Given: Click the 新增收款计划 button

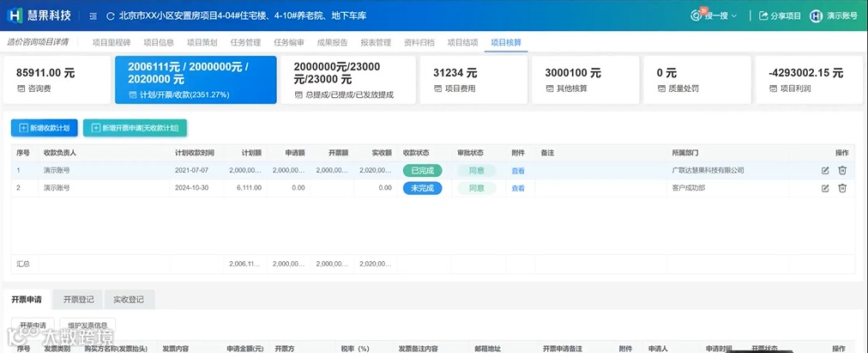Looking at the screenshot, I should coord(45,128).
